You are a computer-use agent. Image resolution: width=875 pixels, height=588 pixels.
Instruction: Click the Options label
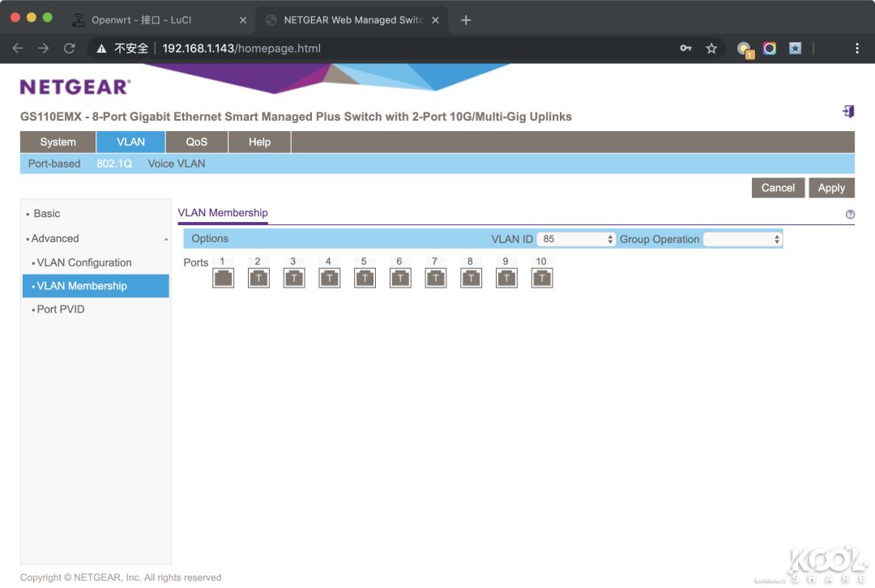point(210,238)
